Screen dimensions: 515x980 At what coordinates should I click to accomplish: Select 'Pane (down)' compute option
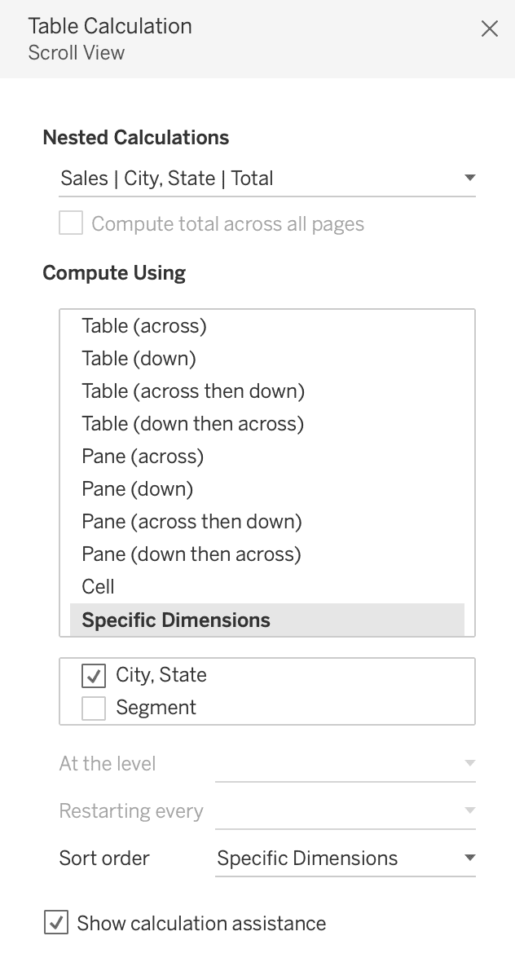pos(136,488)
